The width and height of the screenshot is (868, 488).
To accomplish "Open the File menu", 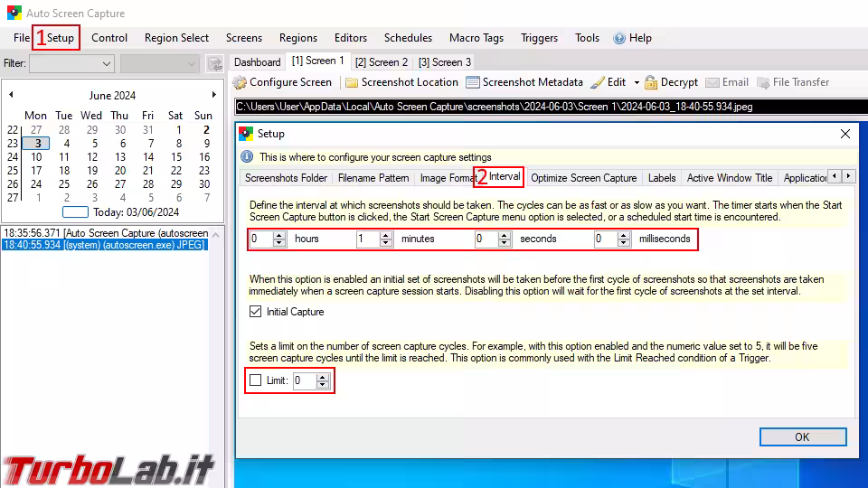I will point(22,38).
